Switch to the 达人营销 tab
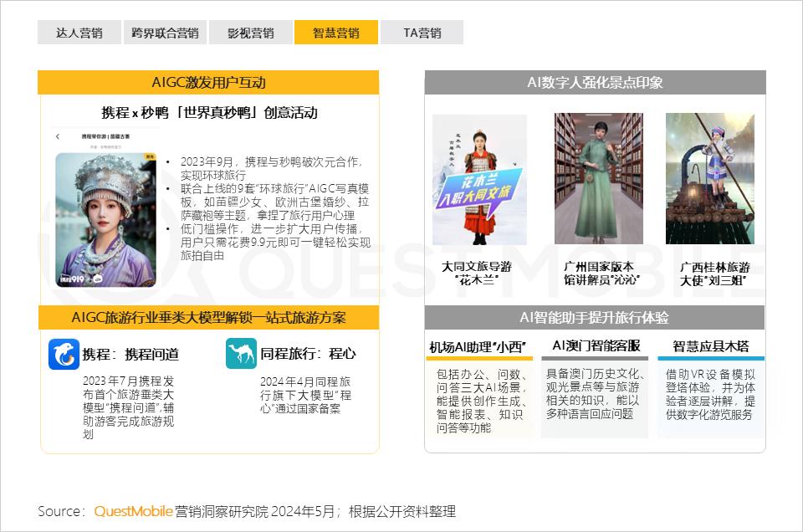Viewport: 803px width, 532px height. click(x=79, y=33)
